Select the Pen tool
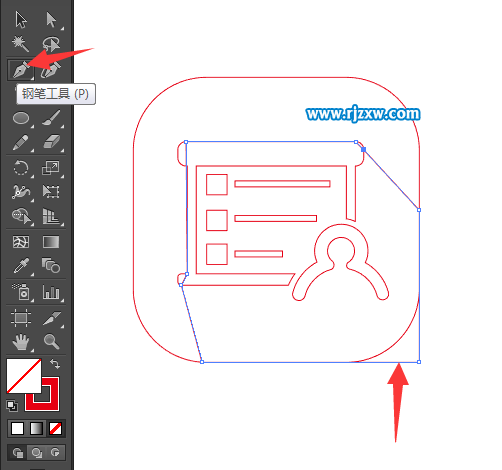502x470 pixels. coord(21,70)
